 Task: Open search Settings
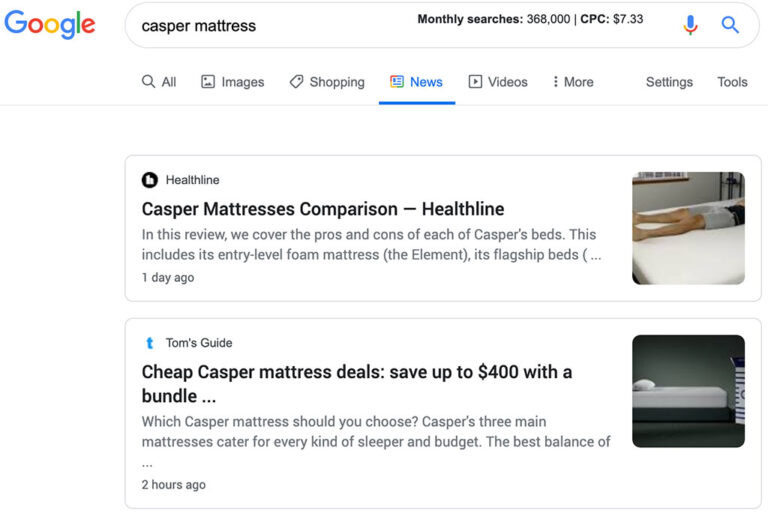(x=669, y=82)
